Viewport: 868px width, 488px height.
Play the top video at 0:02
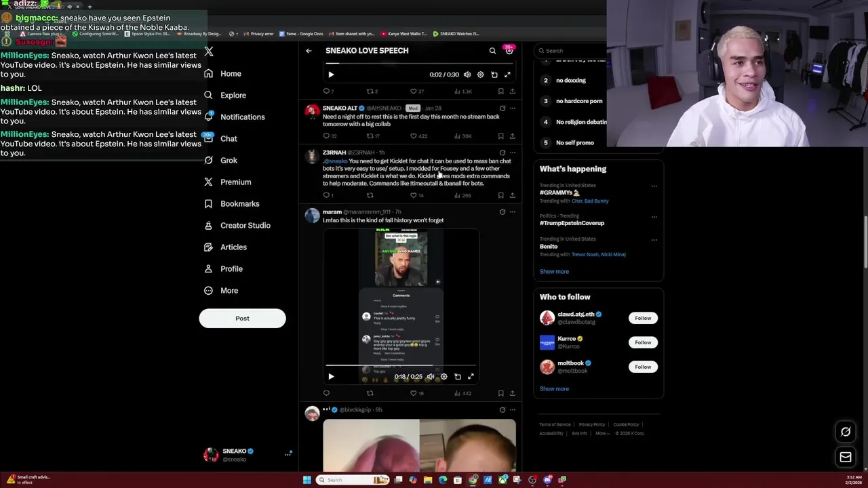click(331, 75)
